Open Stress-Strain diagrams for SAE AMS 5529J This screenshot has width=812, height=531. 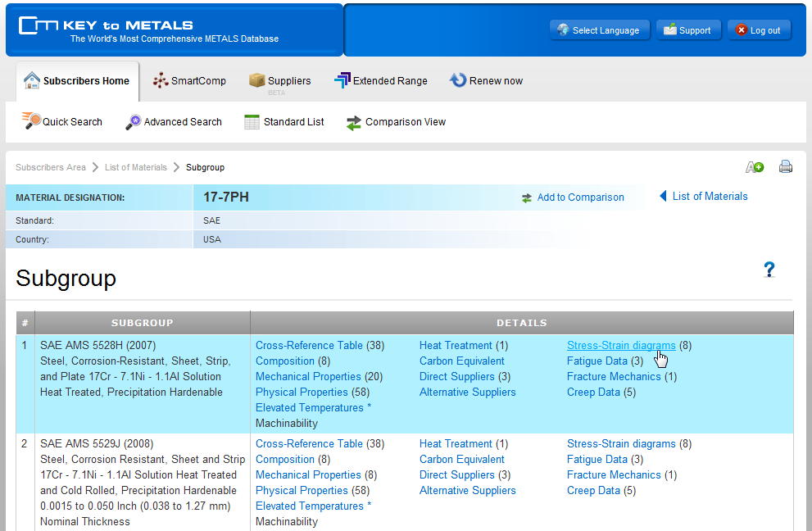tap(621, 444)
